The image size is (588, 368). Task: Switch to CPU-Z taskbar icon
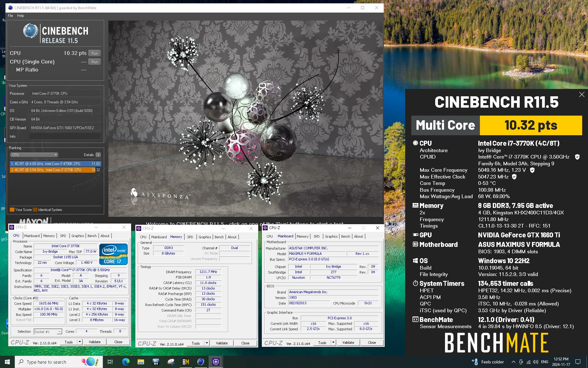pos(216,362)
